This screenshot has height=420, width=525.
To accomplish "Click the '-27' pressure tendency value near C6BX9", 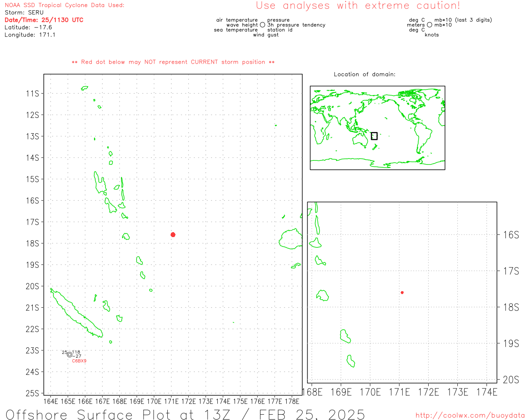I will (77, 356).
